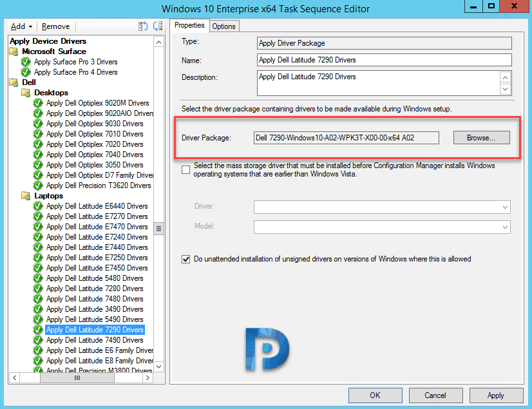
Task: Select Apply Dell Latitude E6 Family Drivers
Action: [x=100, y=350]
